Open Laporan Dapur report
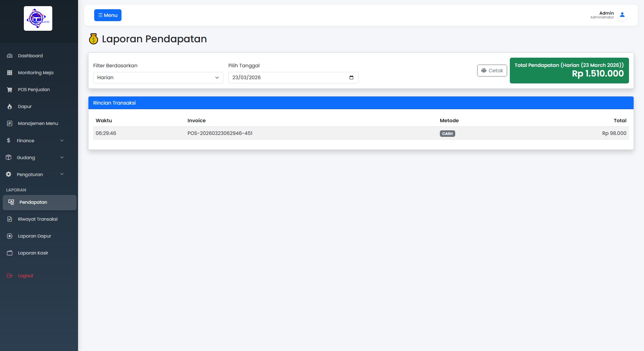 (35, 236)
